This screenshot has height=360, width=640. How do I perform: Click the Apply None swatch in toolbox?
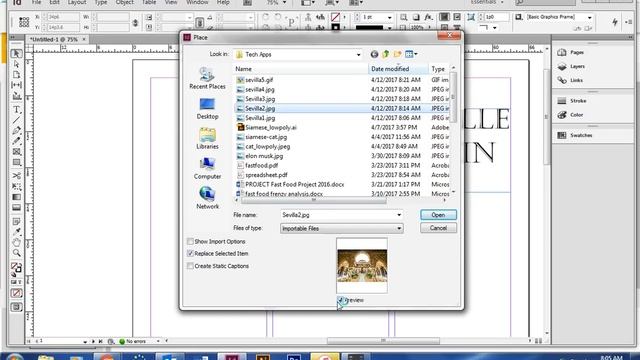click(16, 293)
